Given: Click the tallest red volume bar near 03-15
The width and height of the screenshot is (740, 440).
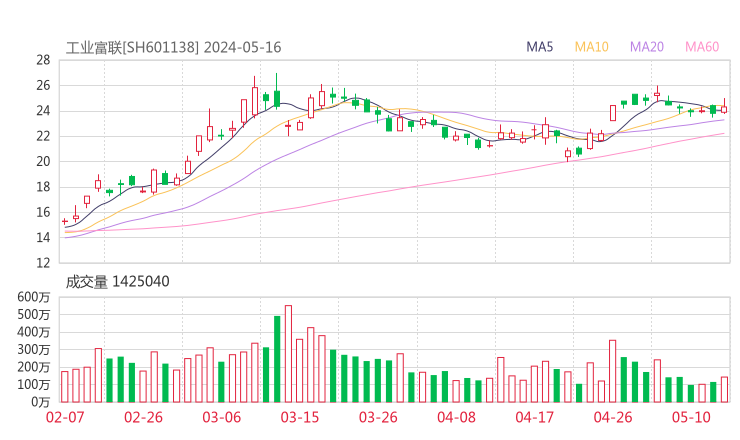Looking at the screenshot, I should pyautogui.click(x=288, y=354).
